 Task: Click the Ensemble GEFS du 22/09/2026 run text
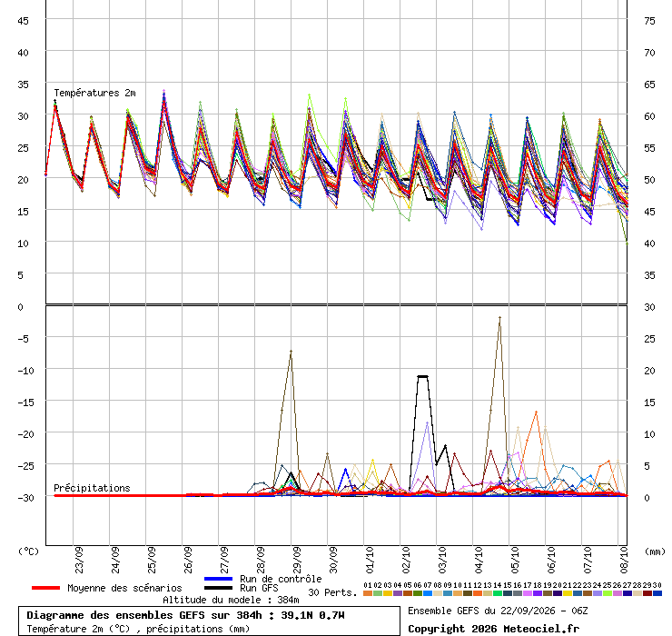click(x=498, y=611)
